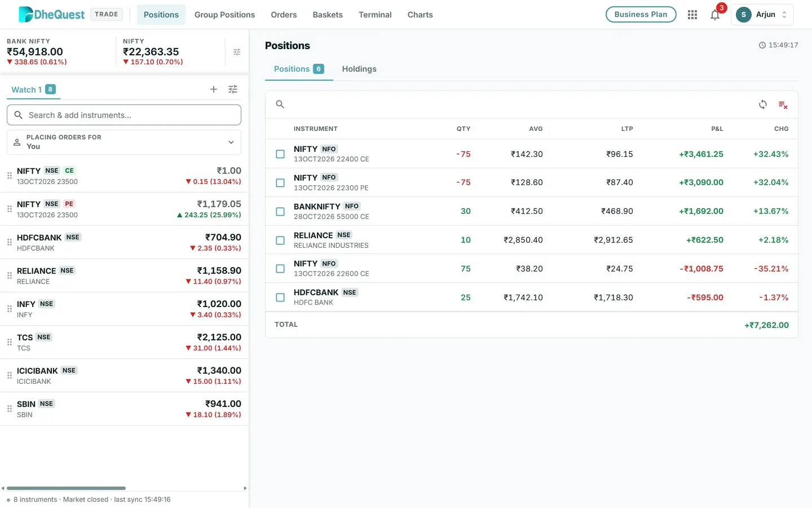The image size is (812, 508).
Task: Open the Arjun account switcher
Action: [762, 15]
